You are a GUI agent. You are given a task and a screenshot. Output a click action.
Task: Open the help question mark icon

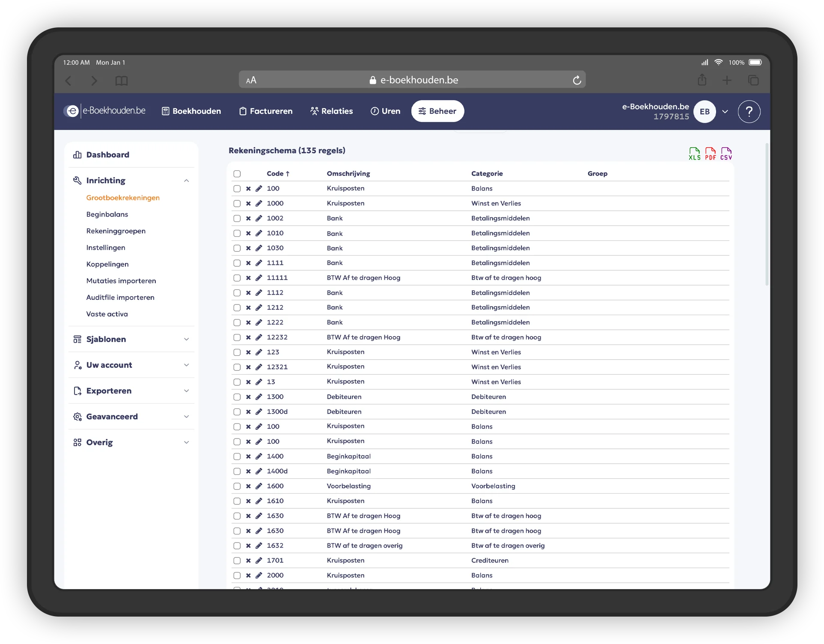coord(749,112)
